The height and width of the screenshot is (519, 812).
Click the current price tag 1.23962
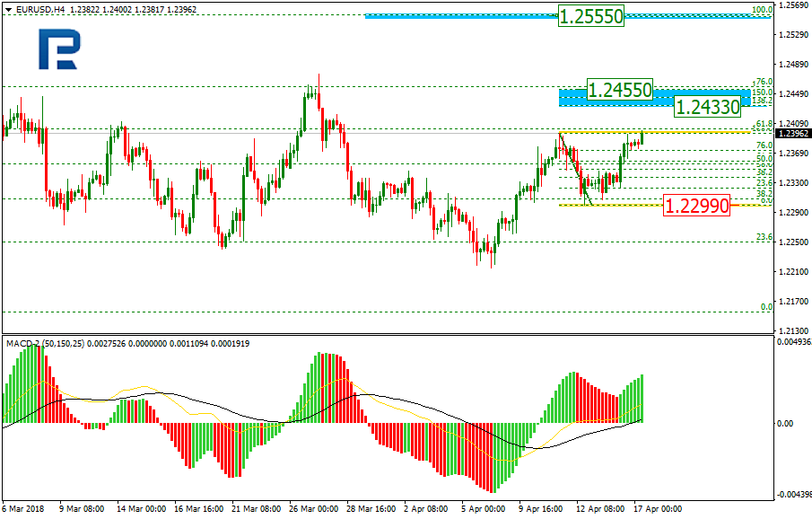793,133
